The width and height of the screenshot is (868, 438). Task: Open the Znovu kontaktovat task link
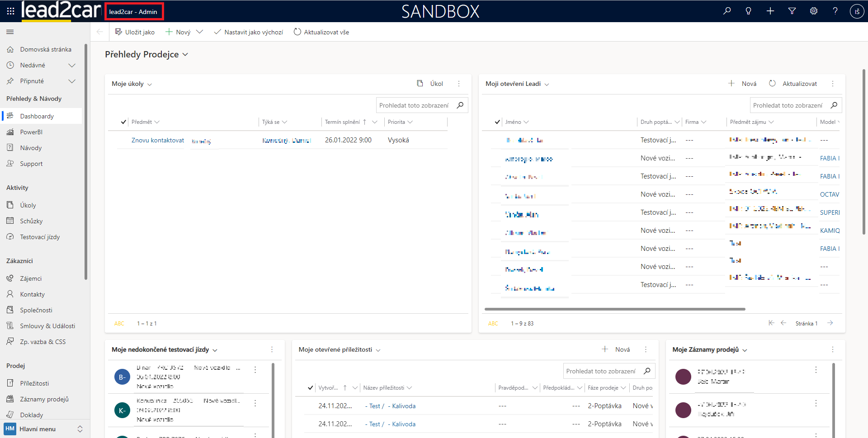point(158,140)
